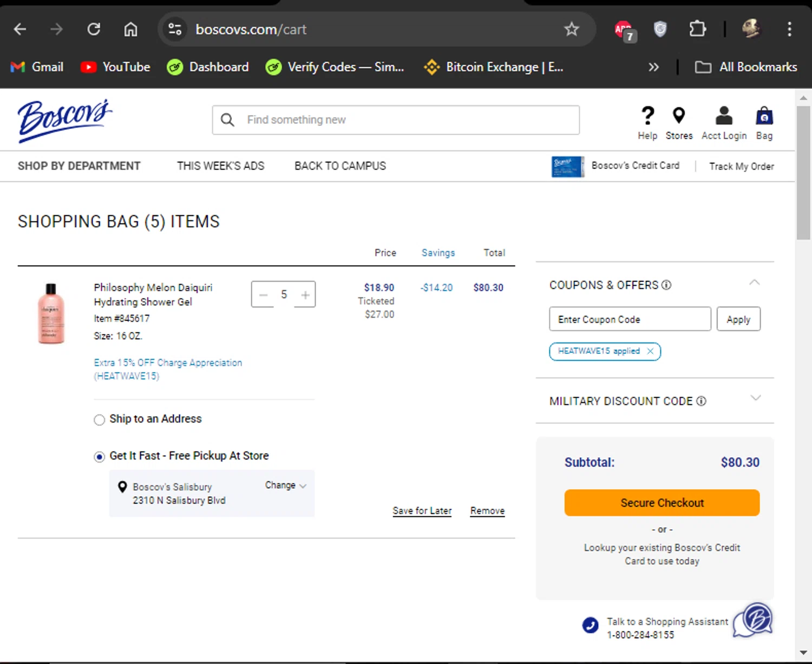This screenshot has height=664, width=812.
Task: Remove the shower gel item
Action: tap(487, 511)
